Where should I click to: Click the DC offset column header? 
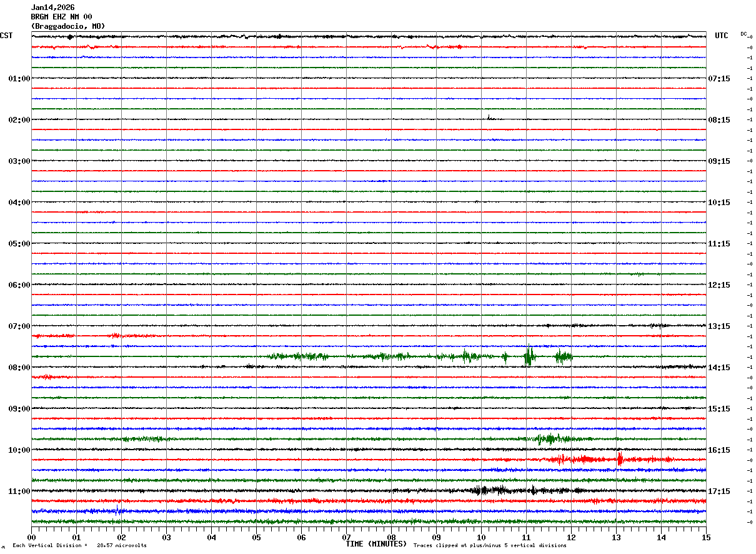[744, 34]
